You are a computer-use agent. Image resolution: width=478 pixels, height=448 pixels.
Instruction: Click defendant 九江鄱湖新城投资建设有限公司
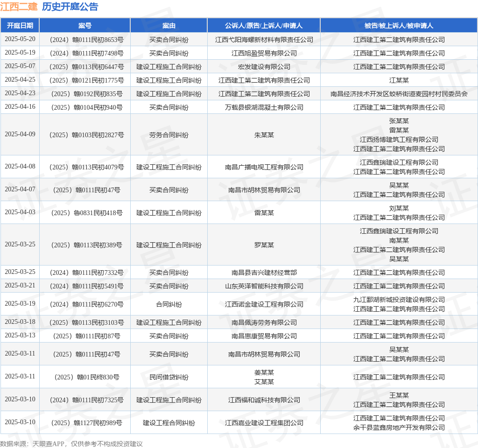[x=399, y=300]
